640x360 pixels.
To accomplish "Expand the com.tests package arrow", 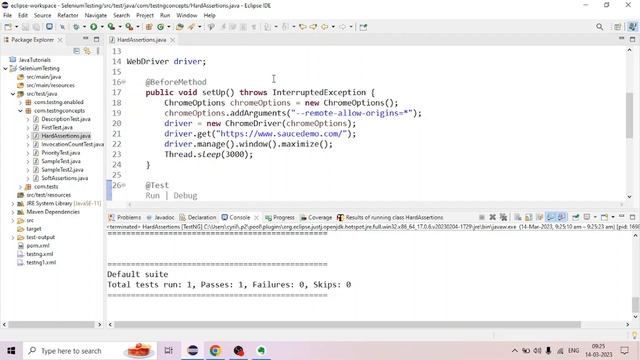I will pos(20,187).
